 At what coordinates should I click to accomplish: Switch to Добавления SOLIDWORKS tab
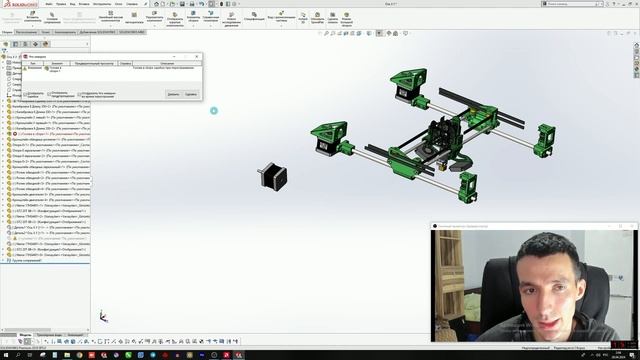pyautogui.click(x=97, y=32)
